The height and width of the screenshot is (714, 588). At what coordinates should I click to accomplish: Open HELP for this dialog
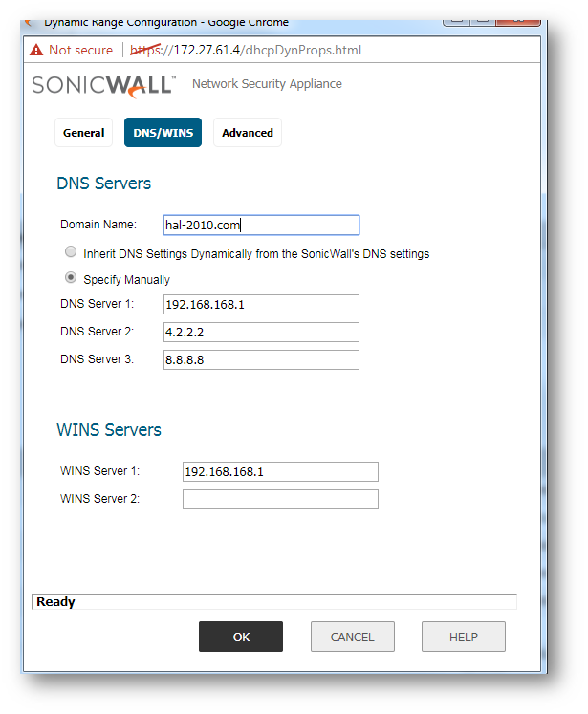click(x=463, y=637)
